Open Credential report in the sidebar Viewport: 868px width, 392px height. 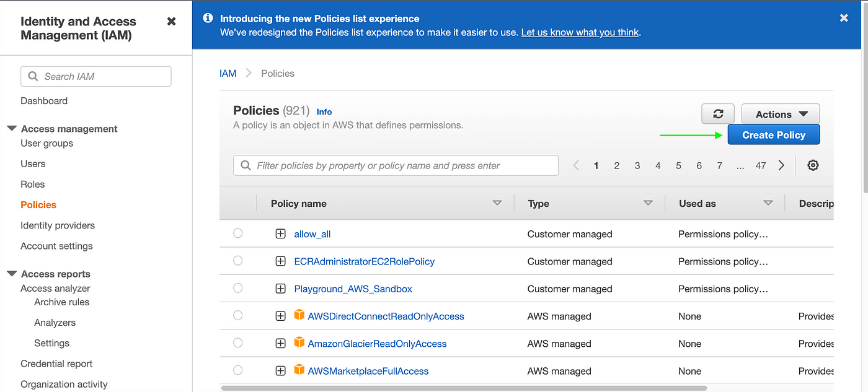[x=56, y=364]
